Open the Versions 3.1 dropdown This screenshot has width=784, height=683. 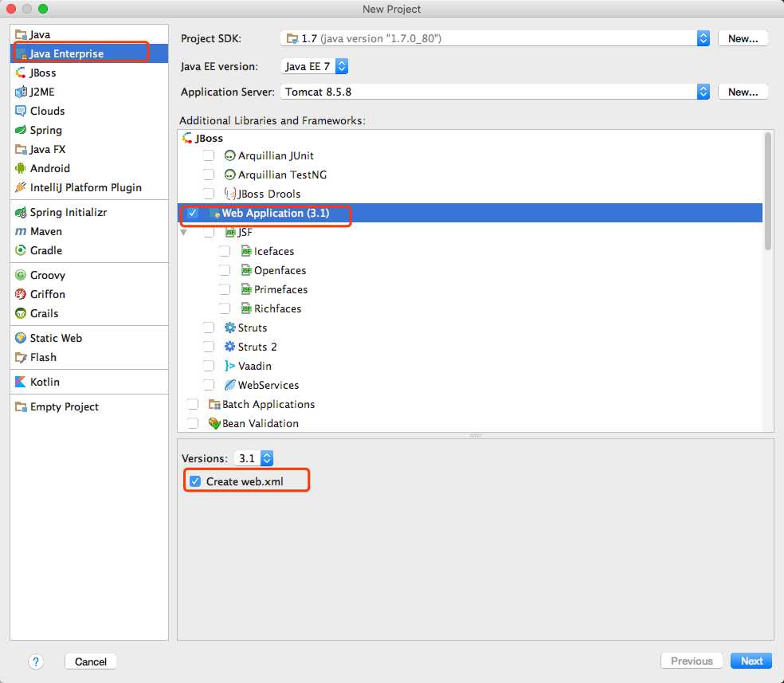point(254,458)
